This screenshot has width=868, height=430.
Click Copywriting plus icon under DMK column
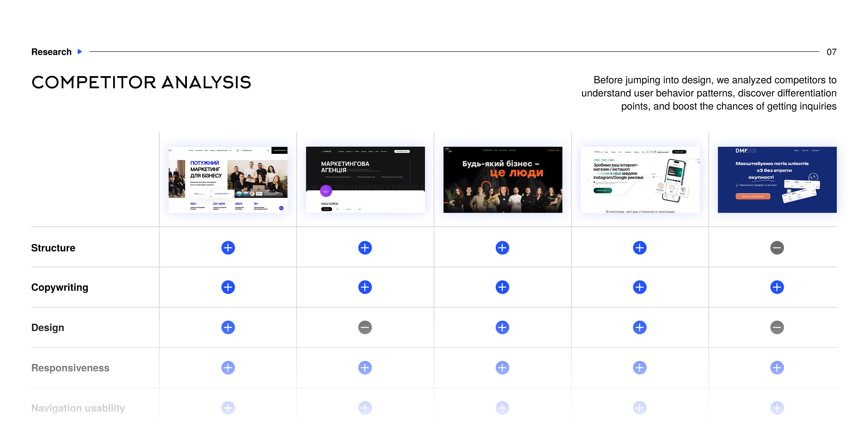point(777,287)
